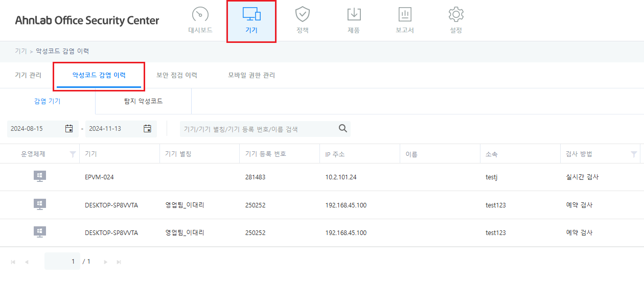
Task: Sort by 이름 column header
Action: (x=411, y=154)
